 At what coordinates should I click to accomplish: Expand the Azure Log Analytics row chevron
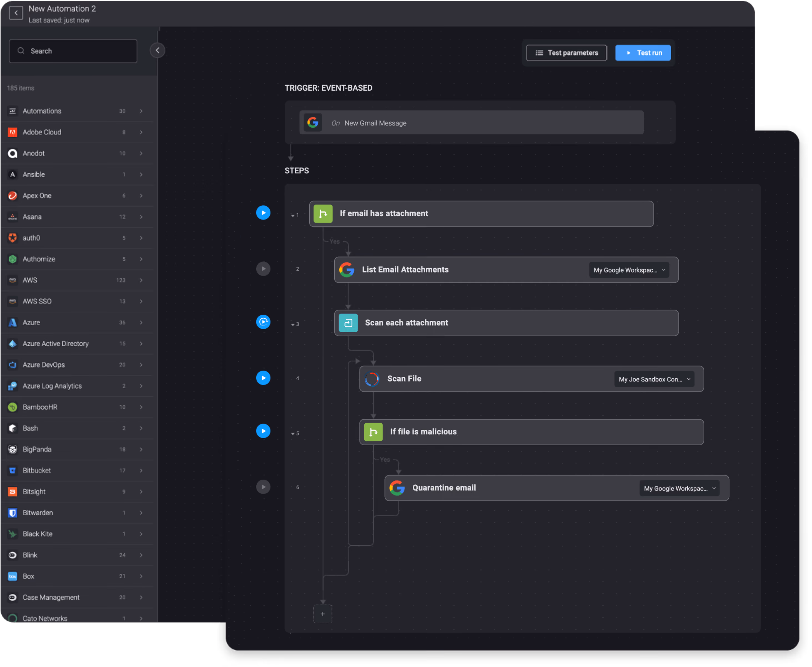141,386
